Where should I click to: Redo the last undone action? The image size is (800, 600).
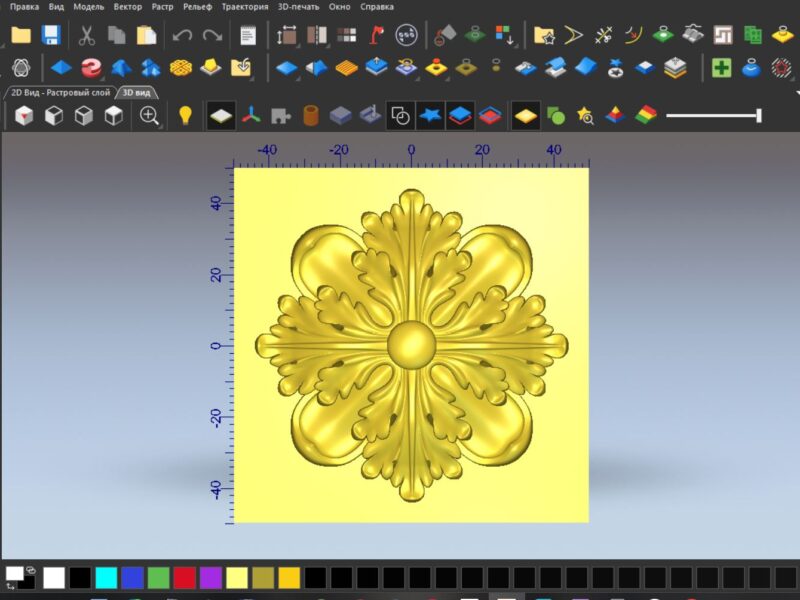(212, 35)
